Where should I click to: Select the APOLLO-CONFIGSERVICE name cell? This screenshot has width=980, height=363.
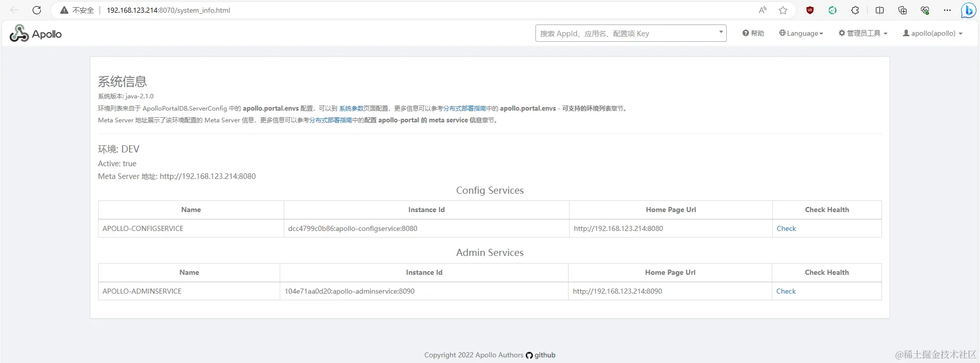[191, 228]
